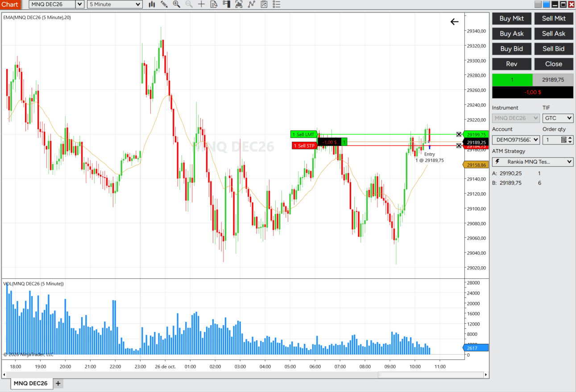
Task: Click the Sell Bid button
Action: pyautogui.click(x=554, y=49)
